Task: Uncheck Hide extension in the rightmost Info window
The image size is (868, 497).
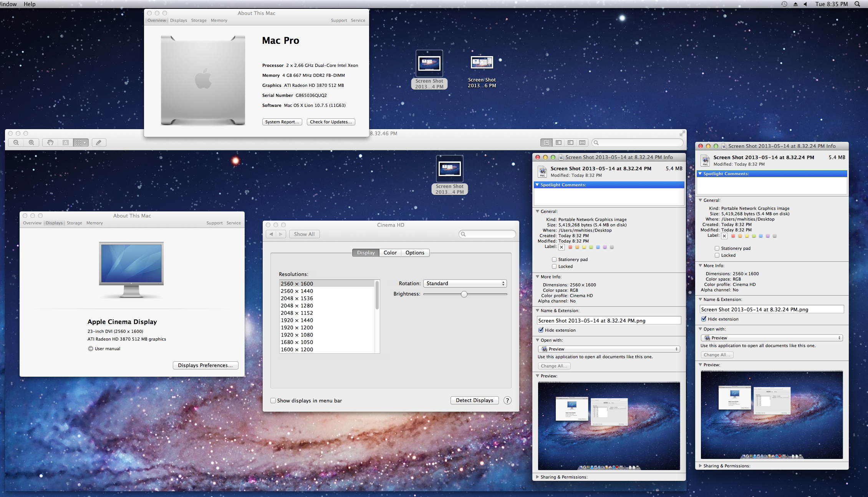Action: coord(704,319)
